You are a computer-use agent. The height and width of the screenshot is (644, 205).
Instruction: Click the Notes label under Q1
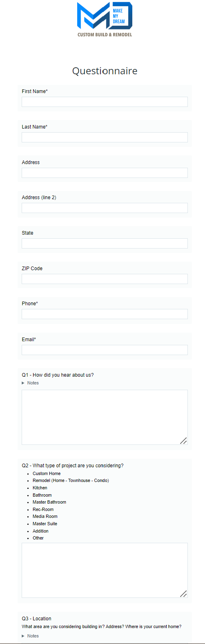33,383
